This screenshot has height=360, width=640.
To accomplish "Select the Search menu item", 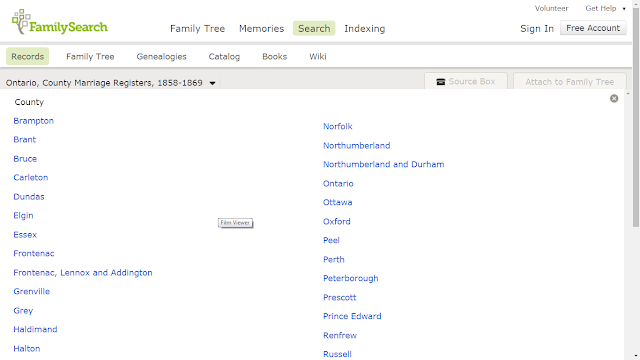I will [314, 28].
